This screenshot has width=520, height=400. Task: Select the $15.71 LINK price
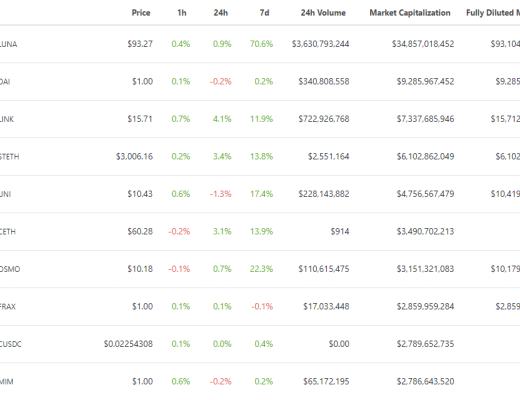(140, 119)
